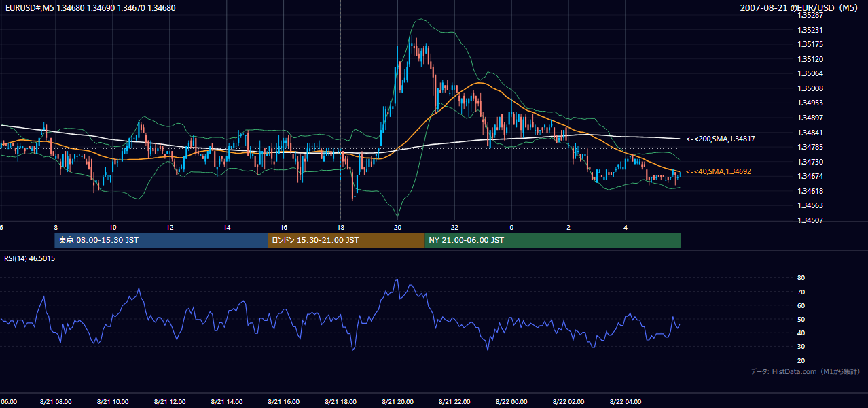
Task: Click the RSI(14) 46.5015 indicator label
Action: coord(30,258)
